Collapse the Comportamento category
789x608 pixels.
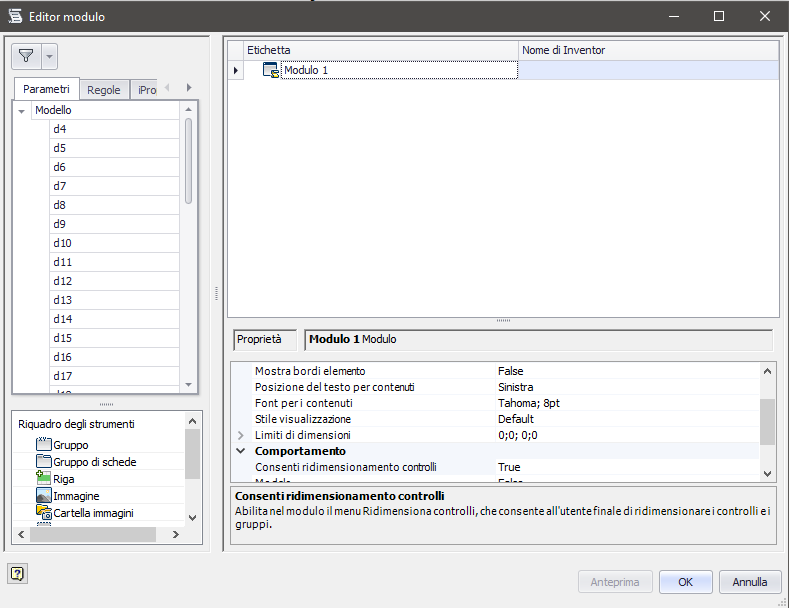coord(241,451)
